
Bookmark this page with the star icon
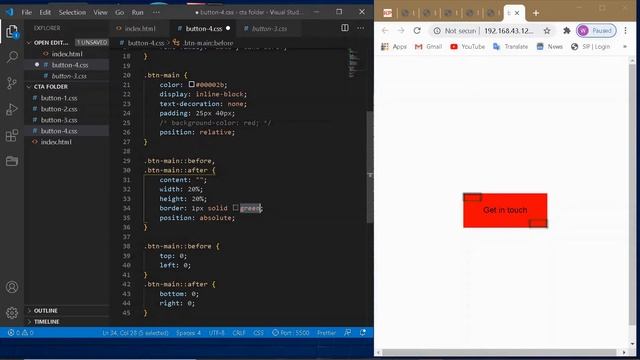547,31
